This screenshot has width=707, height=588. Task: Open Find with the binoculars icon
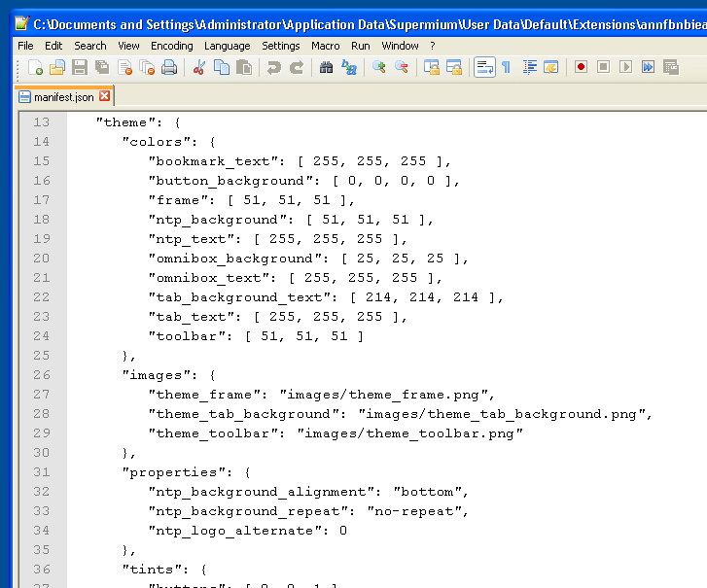pyautogui.click(x=327, y=67)
